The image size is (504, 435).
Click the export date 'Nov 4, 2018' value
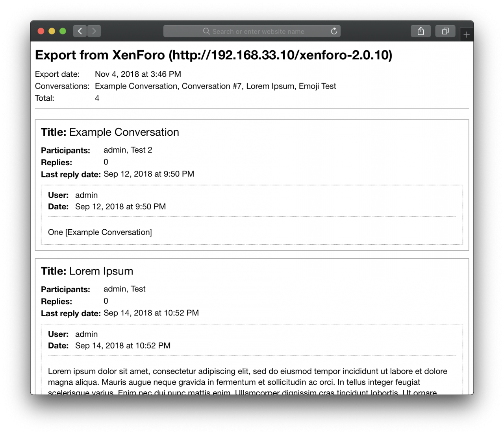138,74
